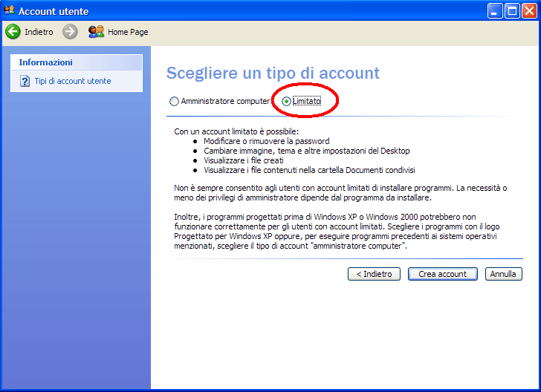541x392 pixels.
Task: Open Home Page via the users icon
Action: pos(97,32)
